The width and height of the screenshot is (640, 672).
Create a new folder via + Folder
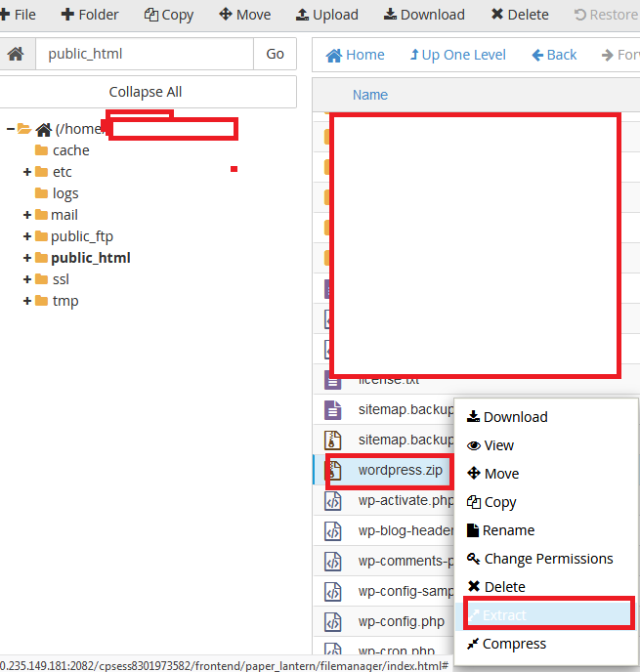[x=90, y=15]
